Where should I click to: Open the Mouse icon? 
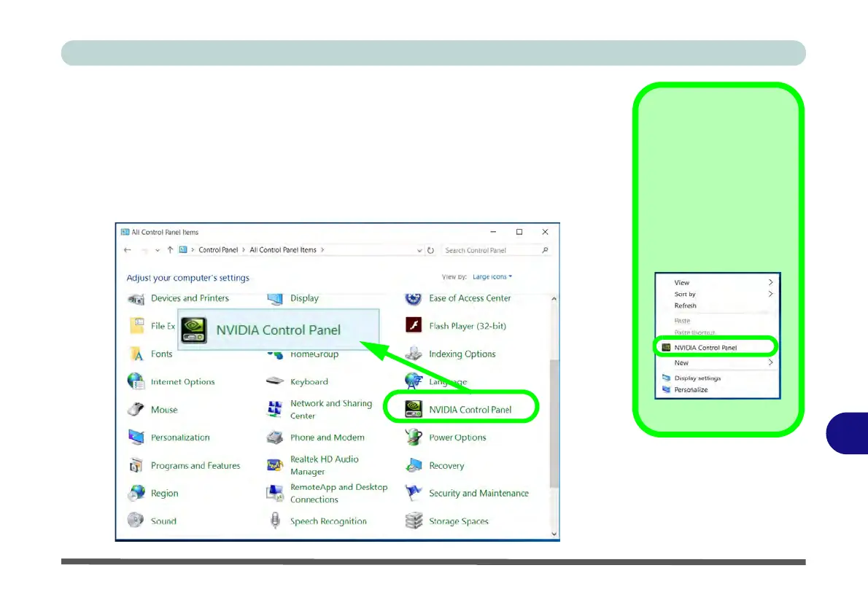coord(136,410)
